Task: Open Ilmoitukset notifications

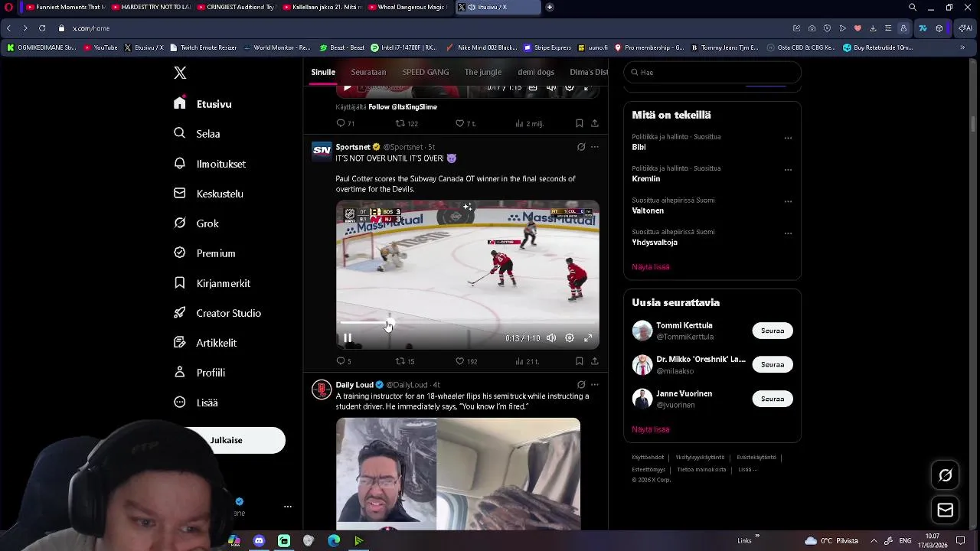Action: pyautogui.click(x=210, y=164)
